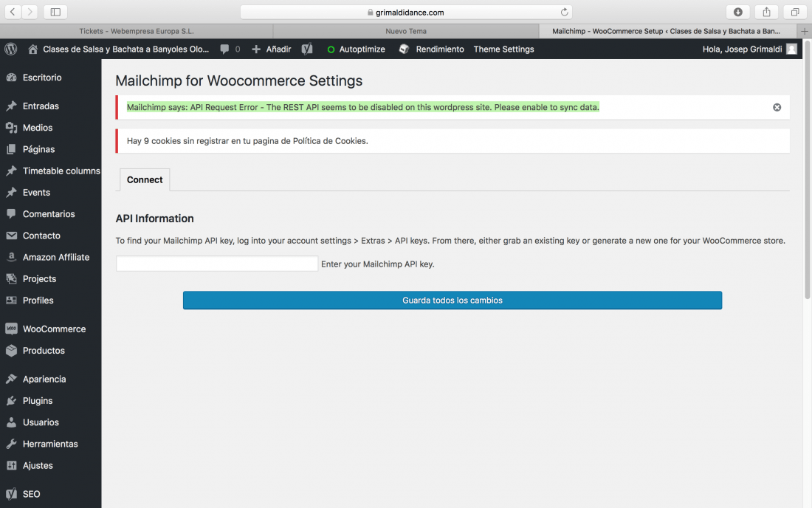Screen dimensions: 812x508
Task: Click the 'API Information' heading
Action: [154, 219]
